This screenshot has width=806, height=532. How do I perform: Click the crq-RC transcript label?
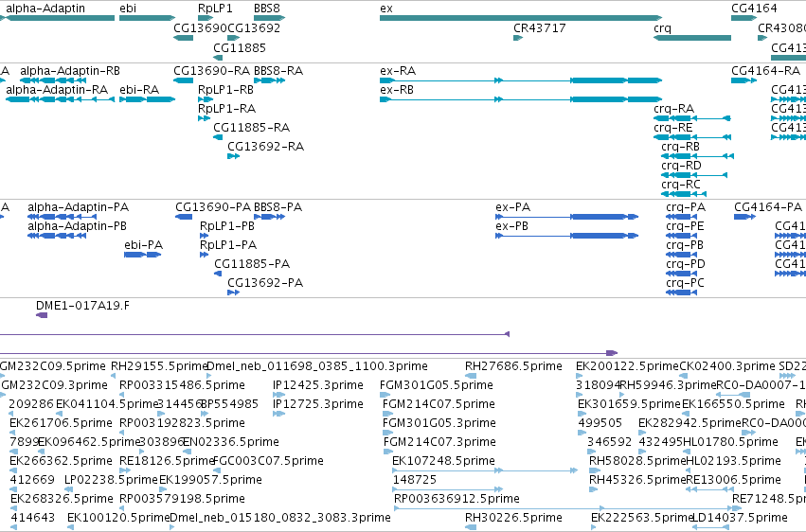click(x=681, y=185)
